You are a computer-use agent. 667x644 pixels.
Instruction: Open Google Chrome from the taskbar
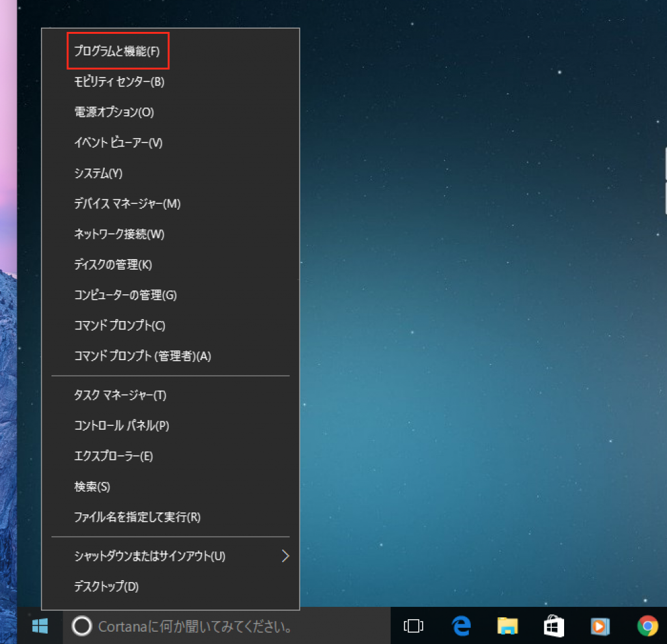(646, 626)
